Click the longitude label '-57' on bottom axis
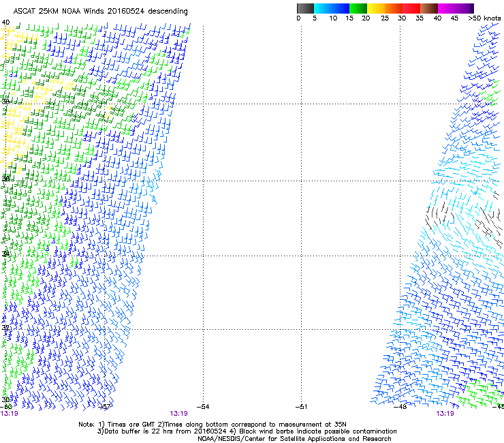 (x=104, y=407)
